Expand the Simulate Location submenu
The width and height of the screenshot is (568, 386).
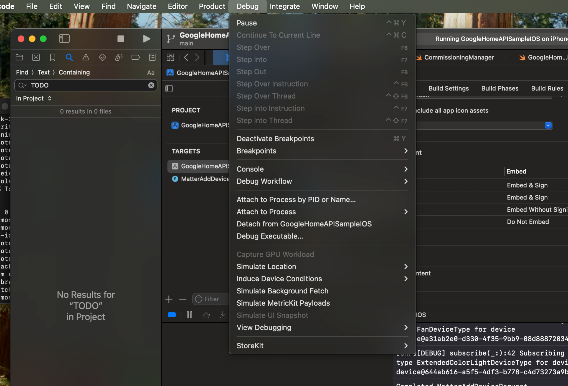pos(322,267)
